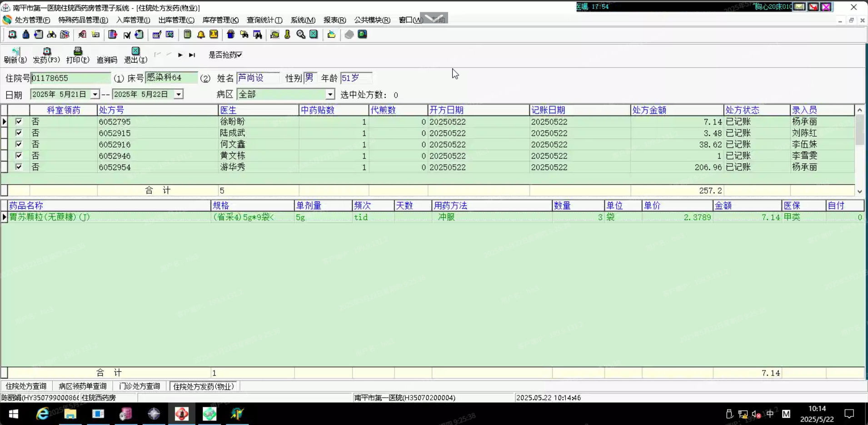Click the 床号 input field
The image size is (868, 425).
click(x=171, y=78)
